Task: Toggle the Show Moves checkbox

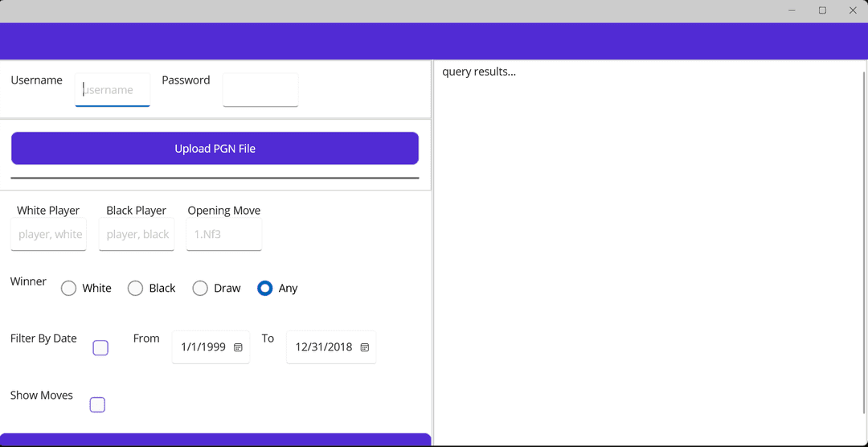Action: point(97,404)
